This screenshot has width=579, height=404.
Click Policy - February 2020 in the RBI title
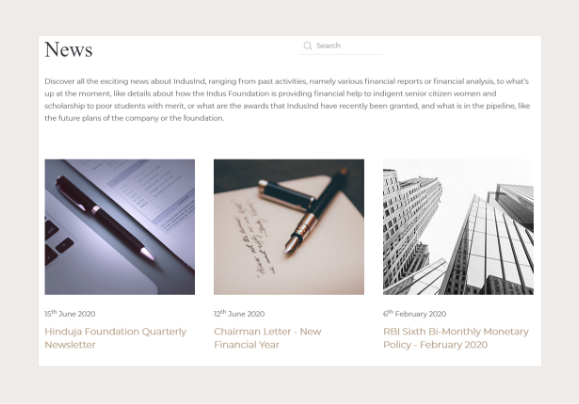tap(436, 345)
